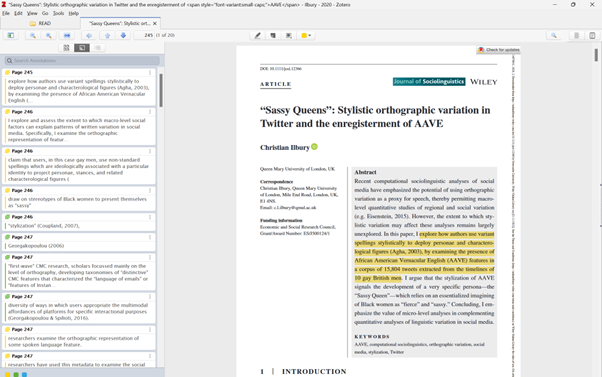Click the Zotero app icon in title bar
The width and height of the screenshot is (602, 377).
pyautogui.click(x=4, y=5)
